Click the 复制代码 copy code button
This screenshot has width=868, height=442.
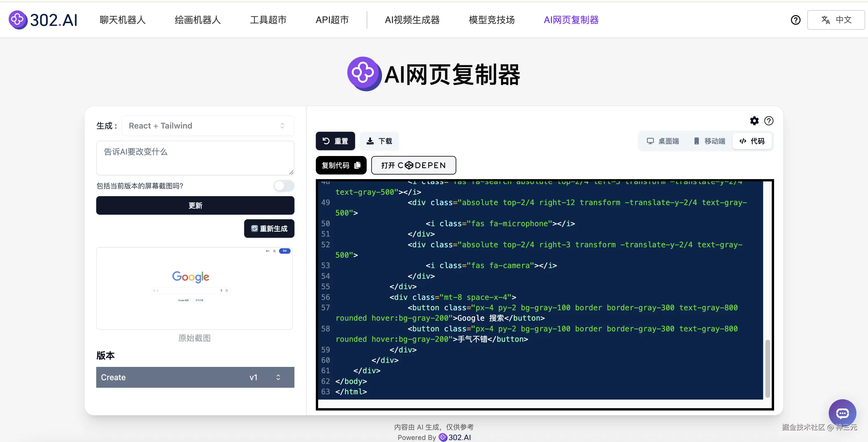tap(341, 165)
